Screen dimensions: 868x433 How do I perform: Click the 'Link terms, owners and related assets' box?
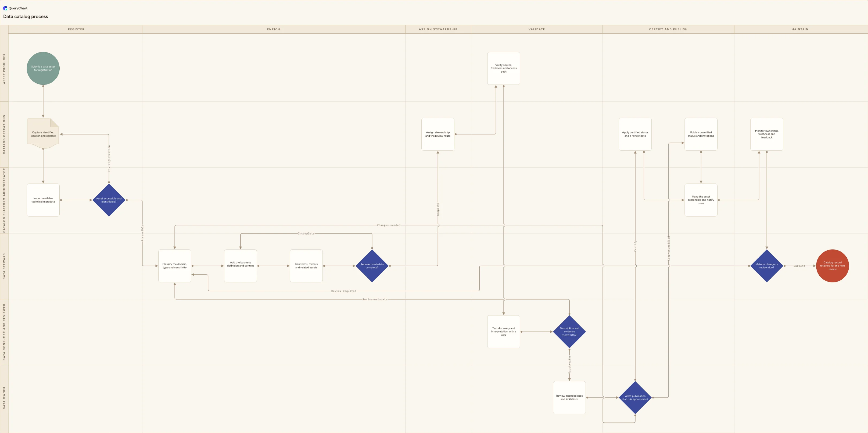tap(306, 266)
